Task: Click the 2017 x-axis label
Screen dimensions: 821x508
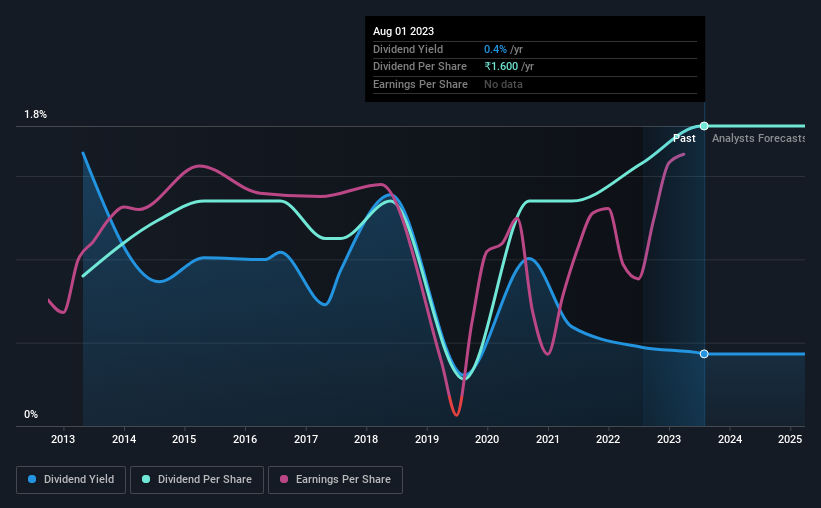Action: [x=306, y=439]
